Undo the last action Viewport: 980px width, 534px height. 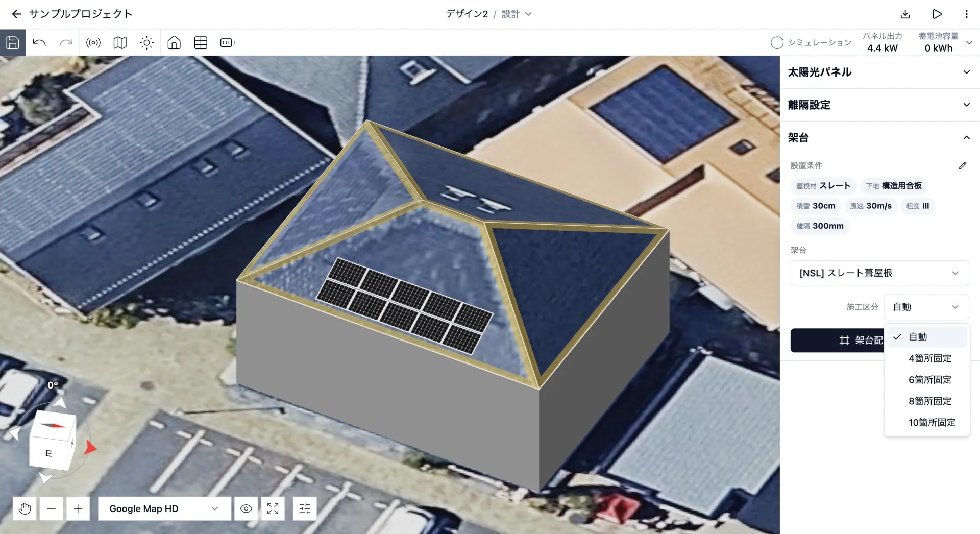[x=39, y=42]
